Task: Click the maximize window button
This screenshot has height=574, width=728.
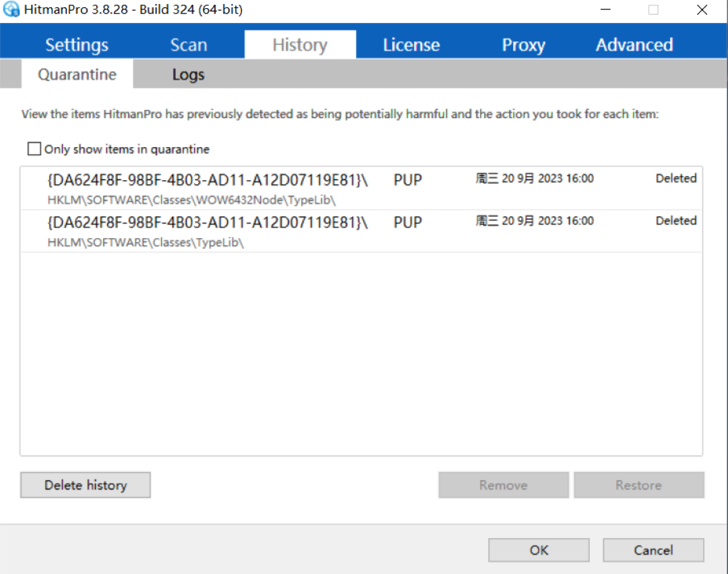Action: click(x=653, y=10)
